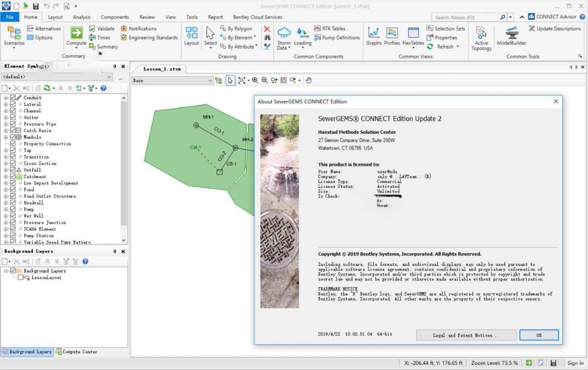
Task: Choose the Layout drawing tool
Action: pyautogui.click(x=191, y=36)
